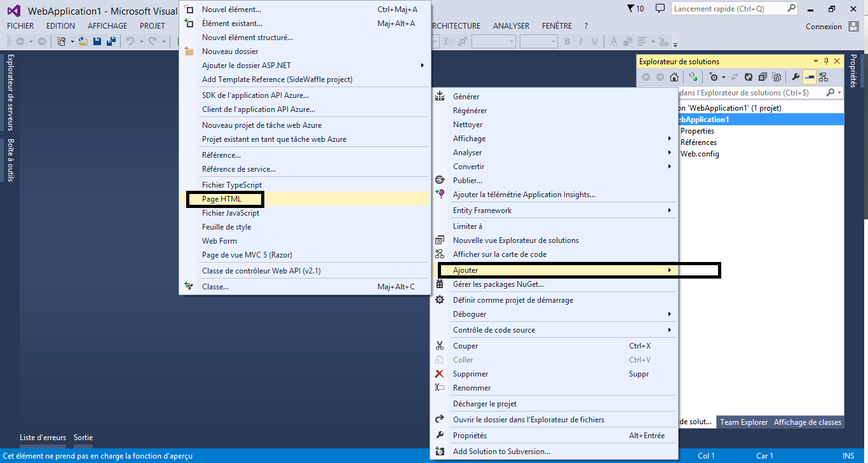Click the pin auto-hide icon of Solution Explorer
Screen dimensions: 868x463
click(x=827, y=62)
